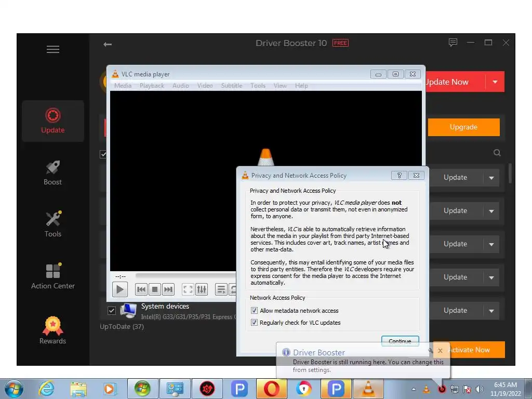Open VLC Tools menu
532x399 pixels.
[x=258, y=86]
